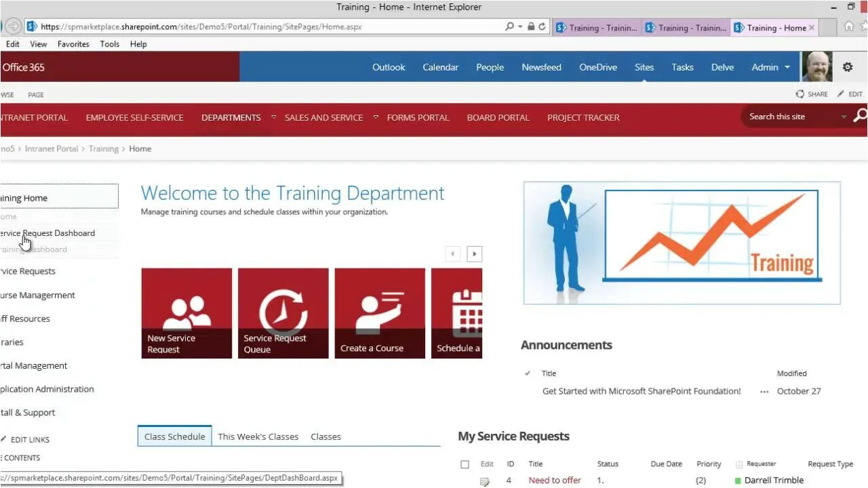Open the New Service Request tile
Viewport: 868px width, 488px height.
(x=186, y=312)
